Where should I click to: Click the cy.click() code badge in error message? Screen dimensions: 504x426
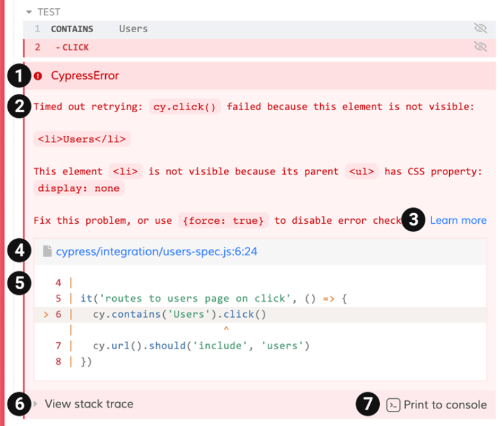(186, 106)
